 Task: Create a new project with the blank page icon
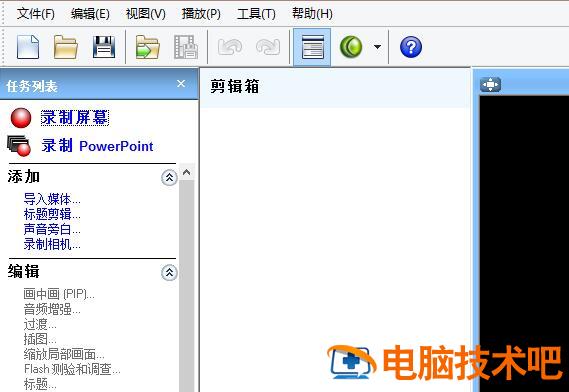coord(28,47)
